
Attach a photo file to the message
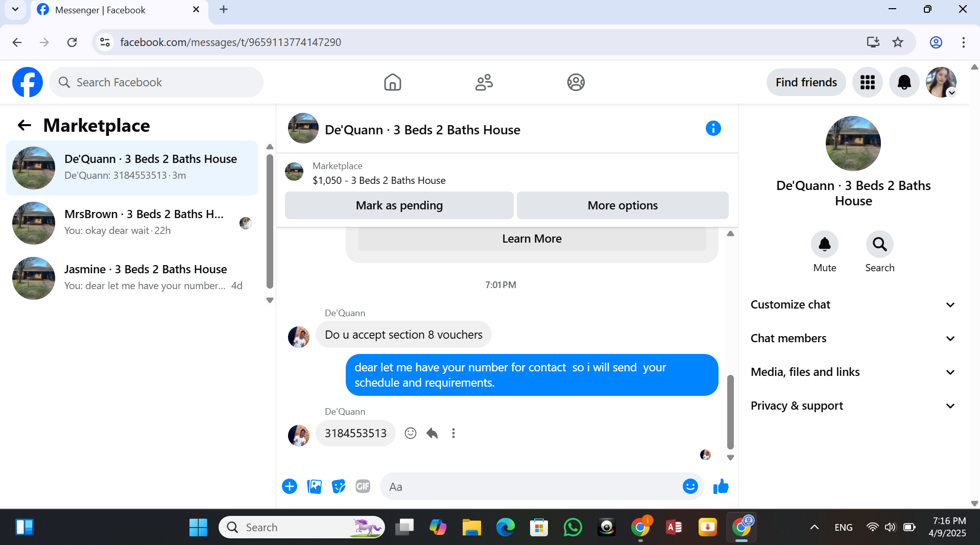[314, 486]
